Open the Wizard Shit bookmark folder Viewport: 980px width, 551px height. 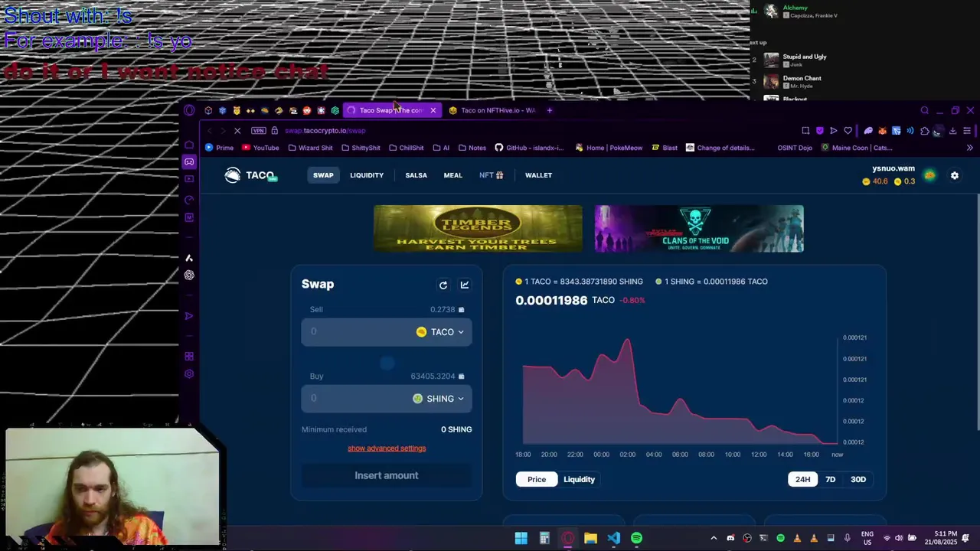point(310,148)
